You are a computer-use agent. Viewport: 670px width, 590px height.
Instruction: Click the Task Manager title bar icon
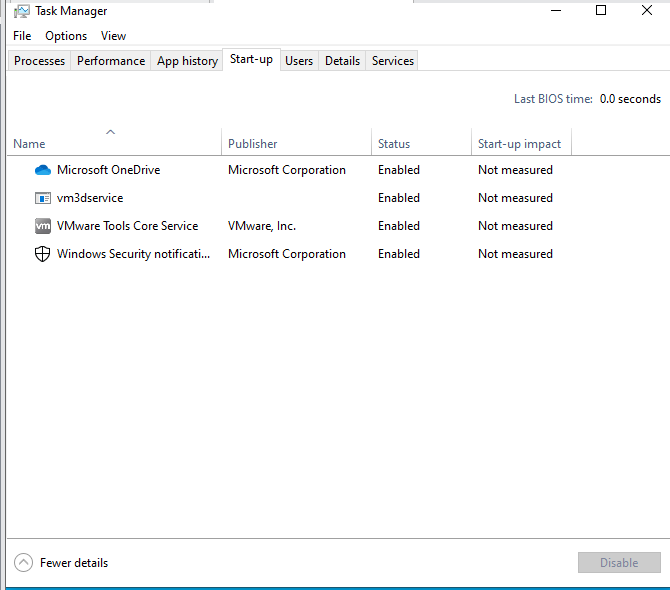click(21, 11)
